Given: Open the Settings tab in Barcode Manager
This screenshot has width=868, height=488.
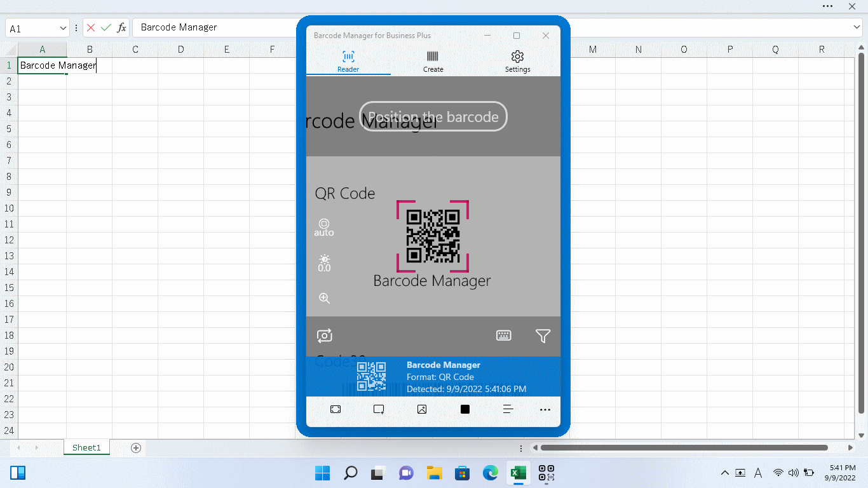Looking at the screenshot, I should (x=517, y=61).
